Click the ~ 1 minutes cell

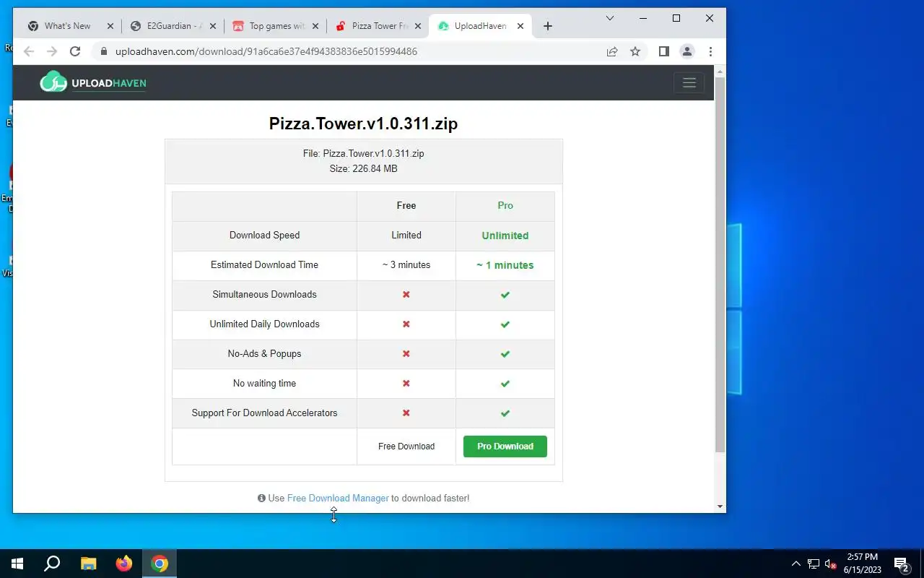click(505, 265)
